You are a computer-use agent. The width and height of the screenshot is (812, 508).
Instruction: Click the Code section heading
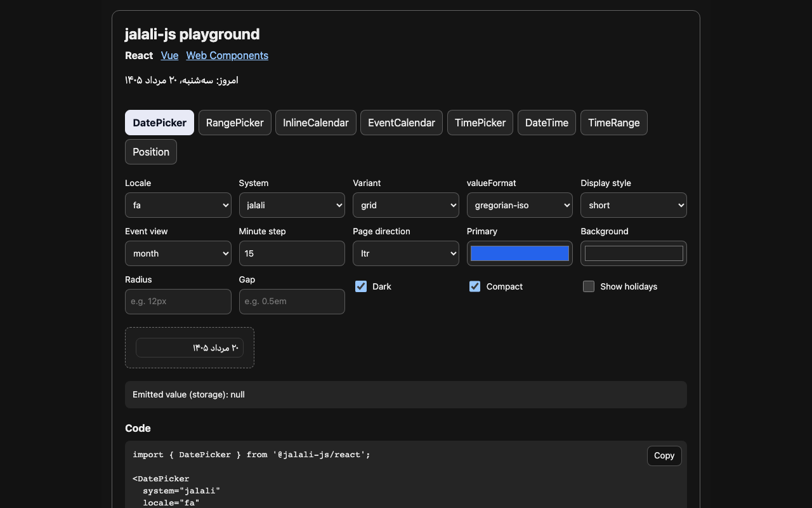pyautogui.click(x=138, y=428)
